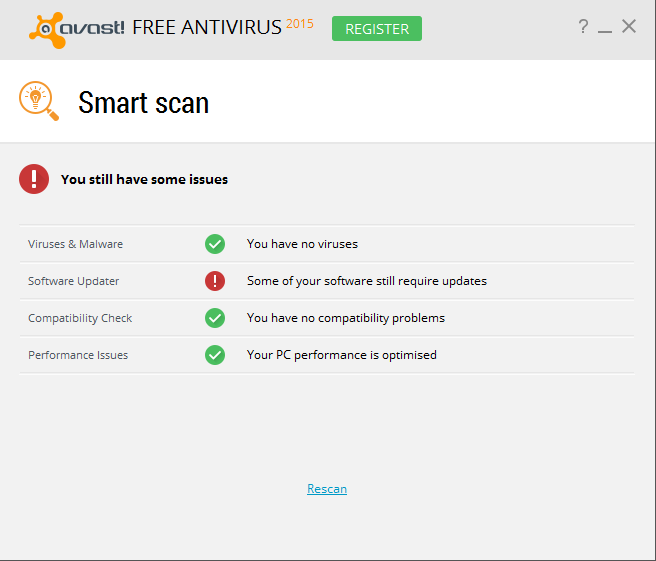Click 'Your PC performance is optimised' text
The image size is (656, 561).
tap(341, 355)
